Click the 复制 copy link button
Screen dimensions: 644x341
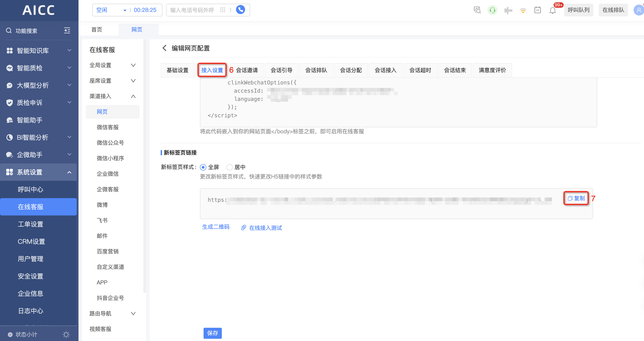pos(576,198)
